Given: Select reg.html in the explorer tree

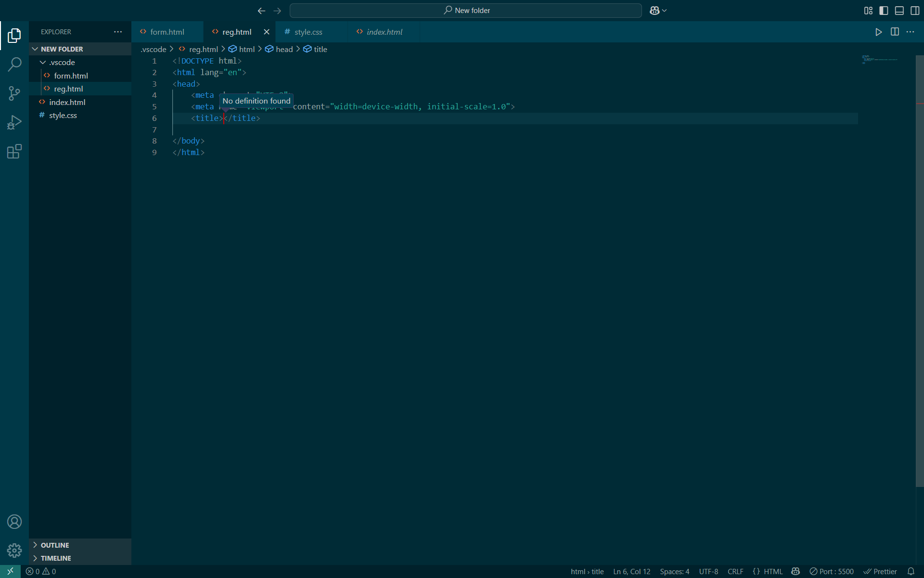Looking at the screenshot, I should pos(80,89).
